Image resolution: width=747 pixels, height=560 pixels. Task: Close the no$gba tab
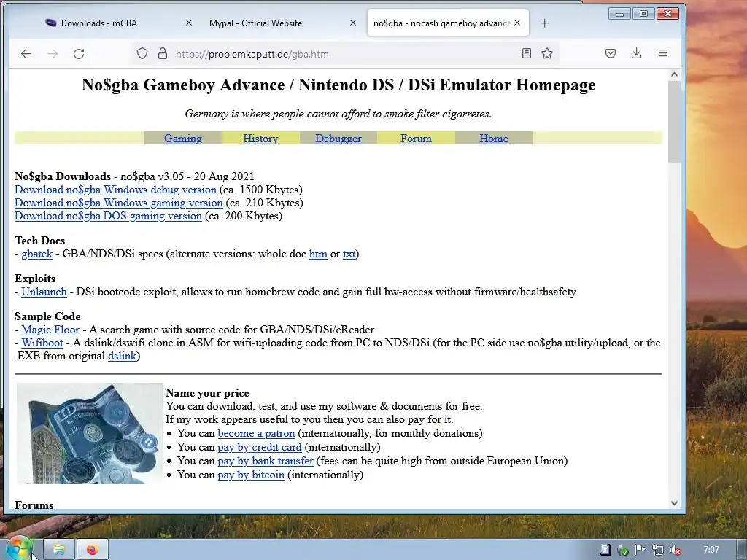(x=517, y=23)
